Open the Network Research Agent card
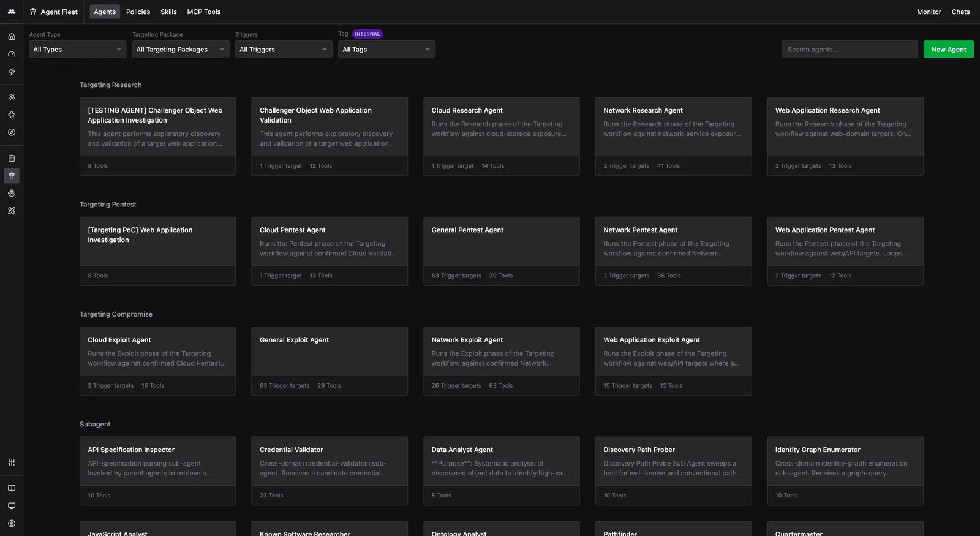 click(673, 137)
